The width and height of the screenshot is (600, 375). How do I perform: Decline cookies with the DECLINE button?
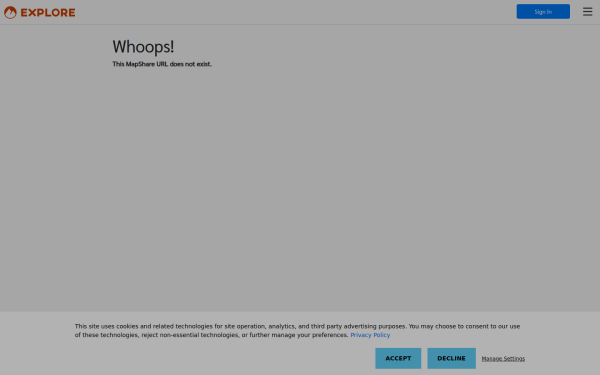(451, 358)
